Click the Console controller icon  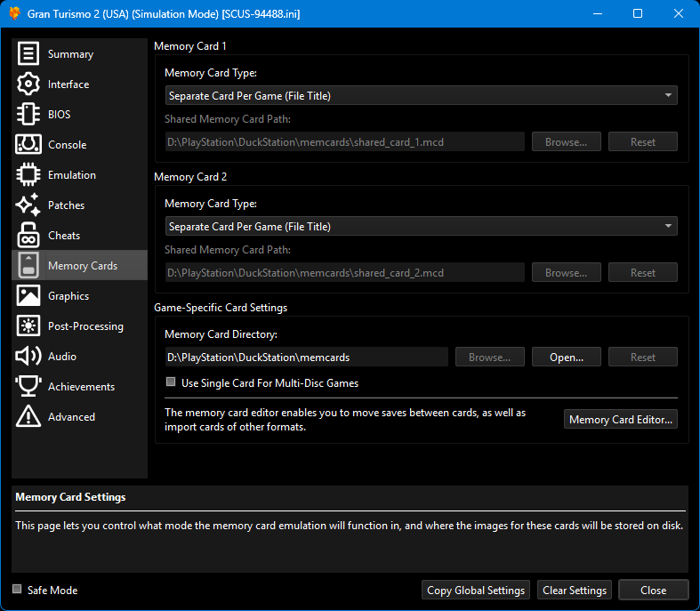[28, 145]
